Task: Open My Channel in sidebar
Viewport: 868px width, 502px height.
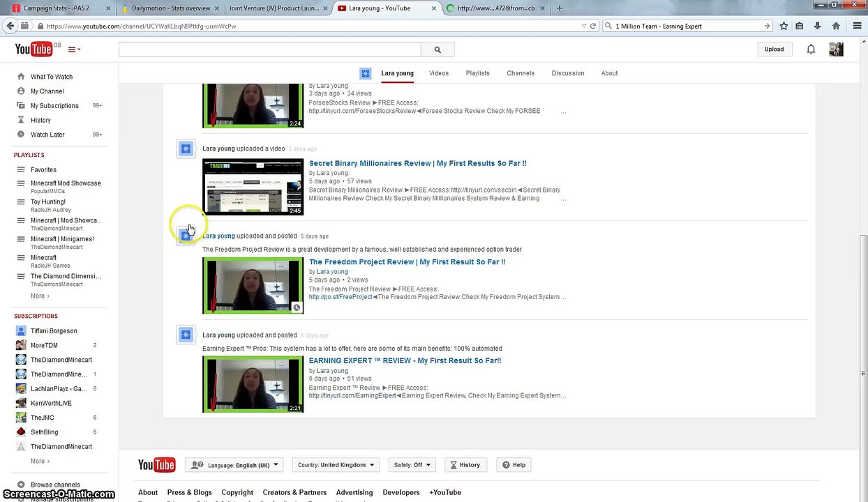Action: tap(47, 91)
